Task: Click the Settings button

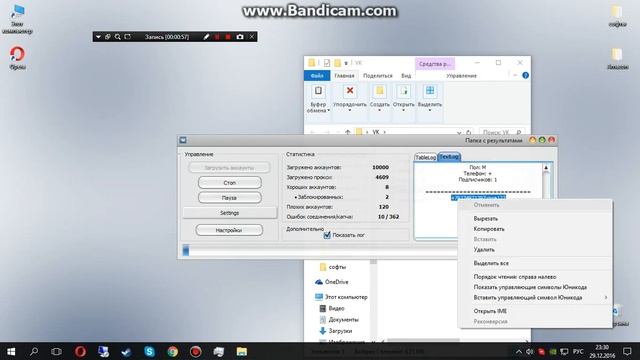Action: point(229,213)
